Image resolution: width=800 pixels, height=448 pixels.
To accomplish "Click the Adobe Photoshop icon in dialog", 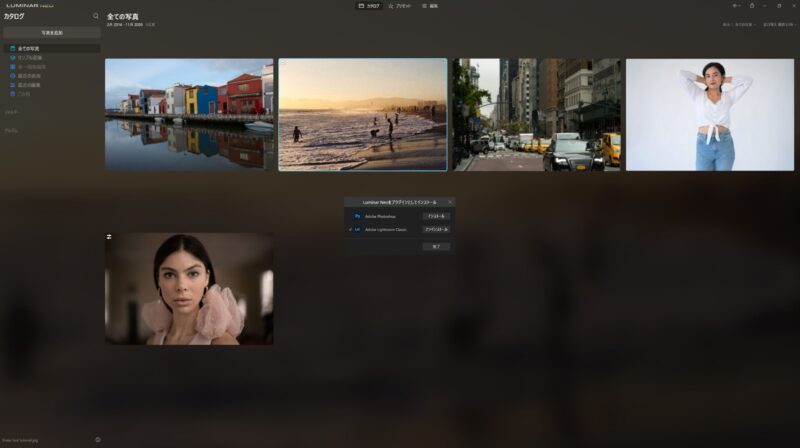I will pos(357,216).
